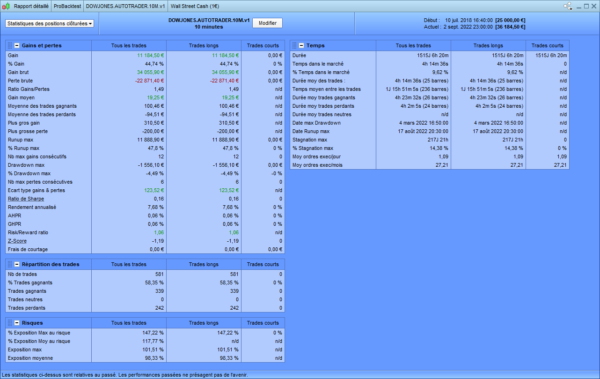Click the 'Drawdown max' row label
Image resolution: width=600 pixels, height=379 pixels.
point(26,165)
